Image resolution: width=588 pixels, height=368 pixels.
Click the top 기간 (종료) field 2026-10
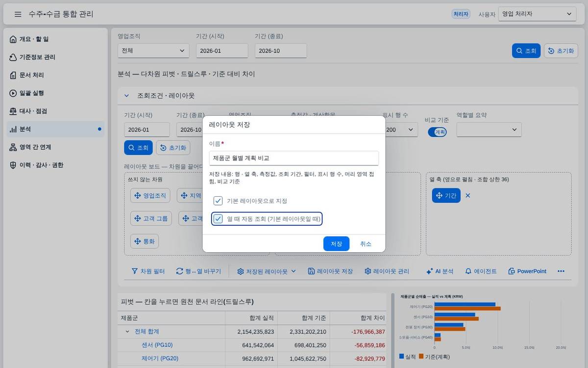point(281,51)
